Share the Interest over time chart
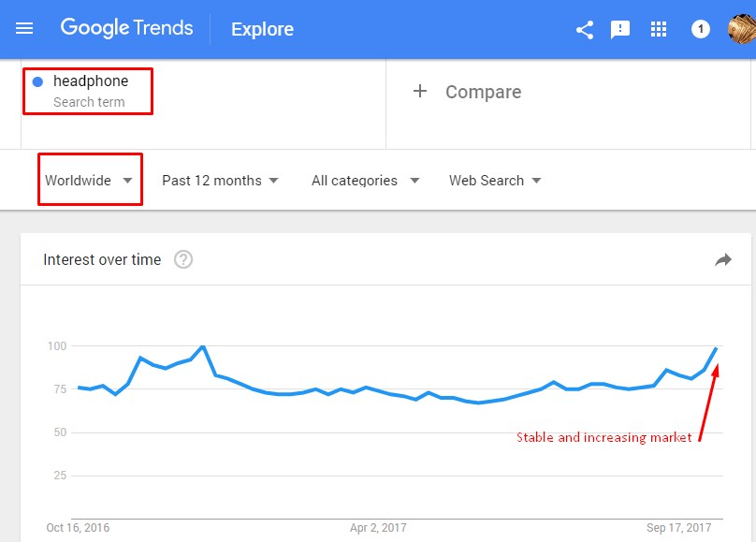Image resolution: width=756 pixels, height=542 pixels. [722, 260]
